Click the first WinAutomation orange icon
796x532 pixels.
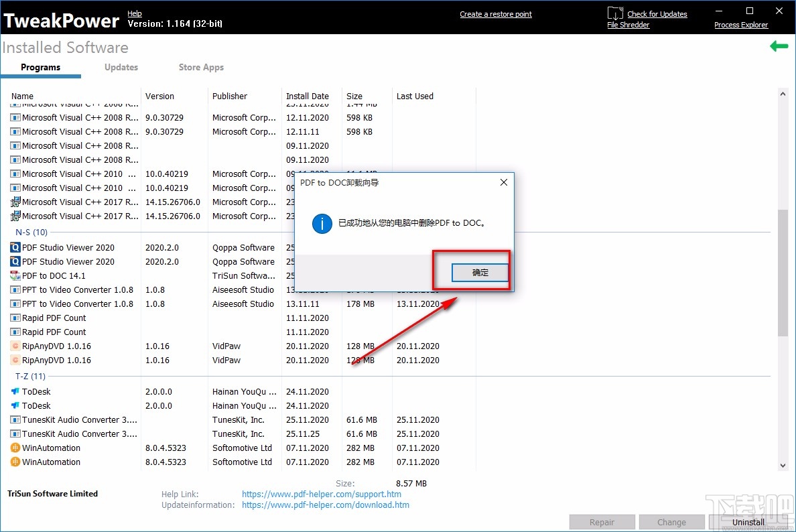tap(15, 448)
